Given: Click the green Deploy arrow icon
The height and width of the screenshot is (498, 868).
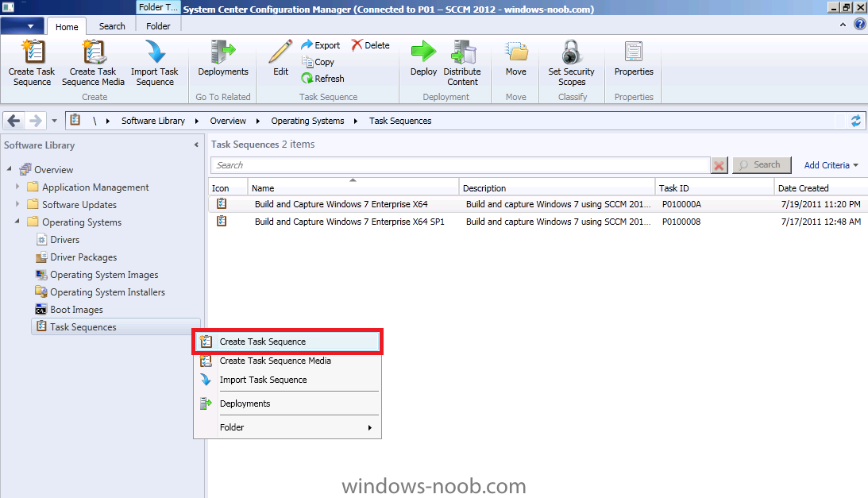Looking at the screenshot, I should tap(423, 52).
